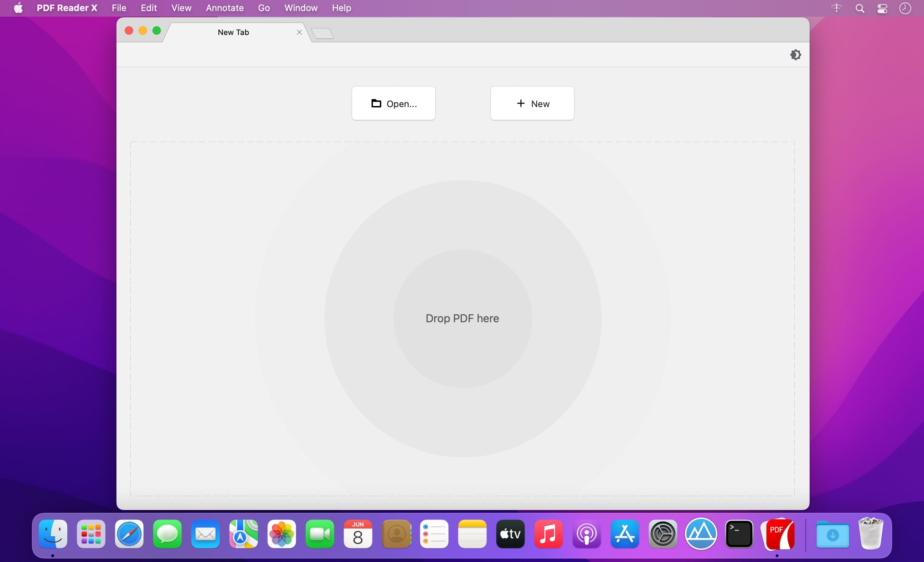Open Finder from the Dock
This screenshot has height=562, width=924.
(53, 534)
